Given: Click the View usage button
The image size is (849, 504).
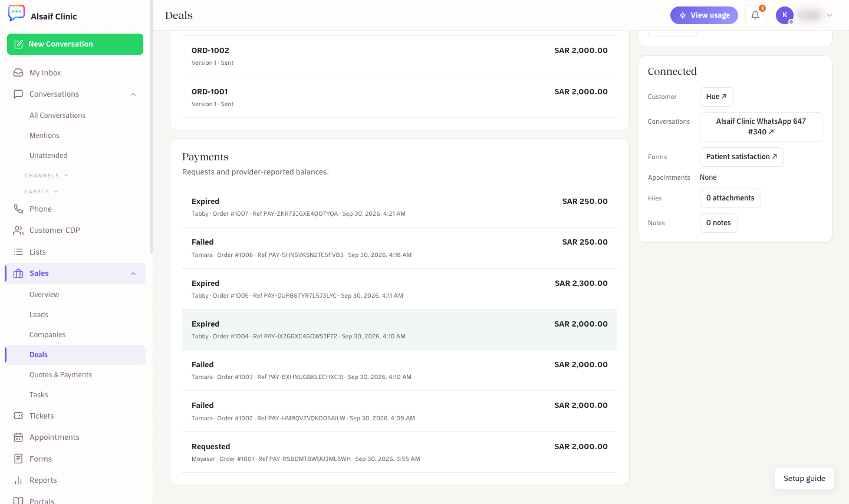Looking at the screenshot, I should coord(704,15).
